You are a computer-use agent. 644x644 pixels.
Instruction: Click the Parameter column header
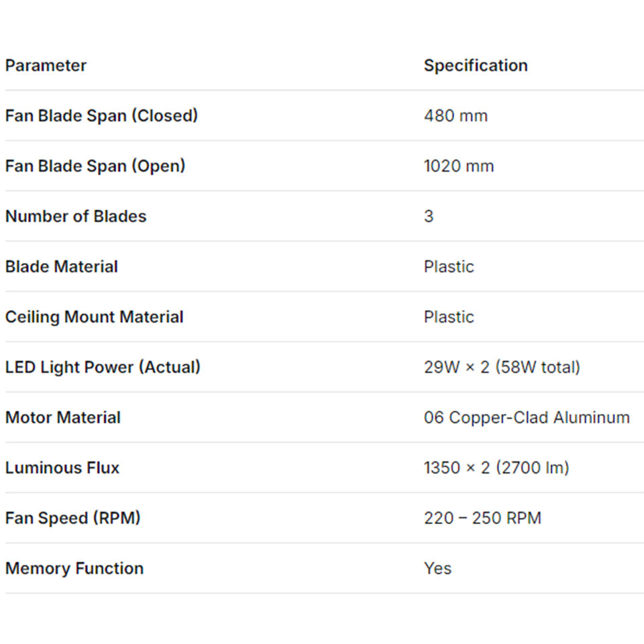[x=46, y=66]
